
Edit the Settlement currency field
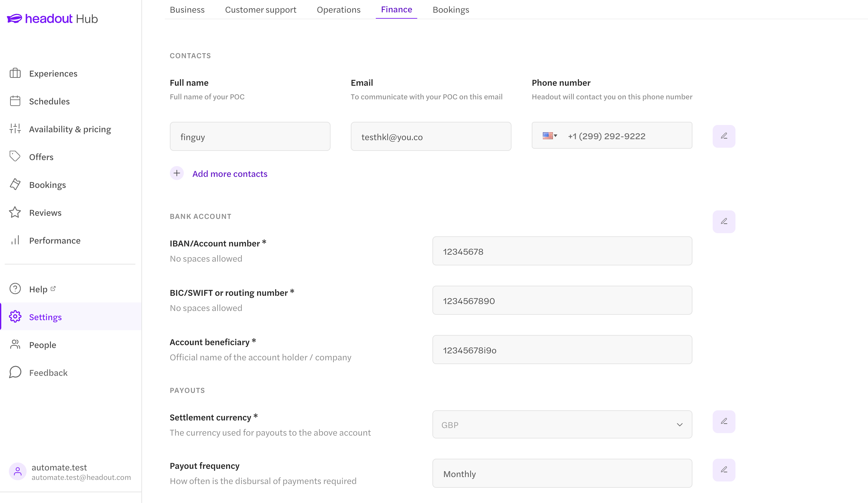724,421
